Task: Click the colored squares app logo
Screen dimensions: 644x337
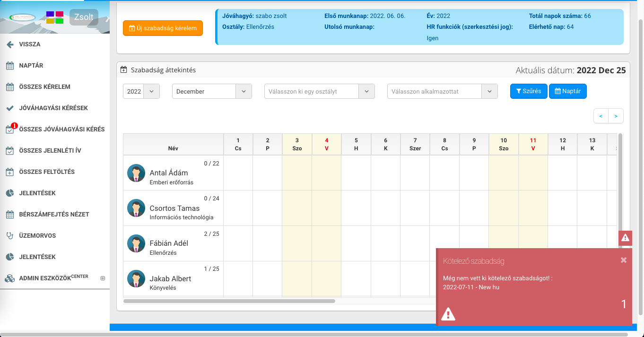Action: point(55,17)
